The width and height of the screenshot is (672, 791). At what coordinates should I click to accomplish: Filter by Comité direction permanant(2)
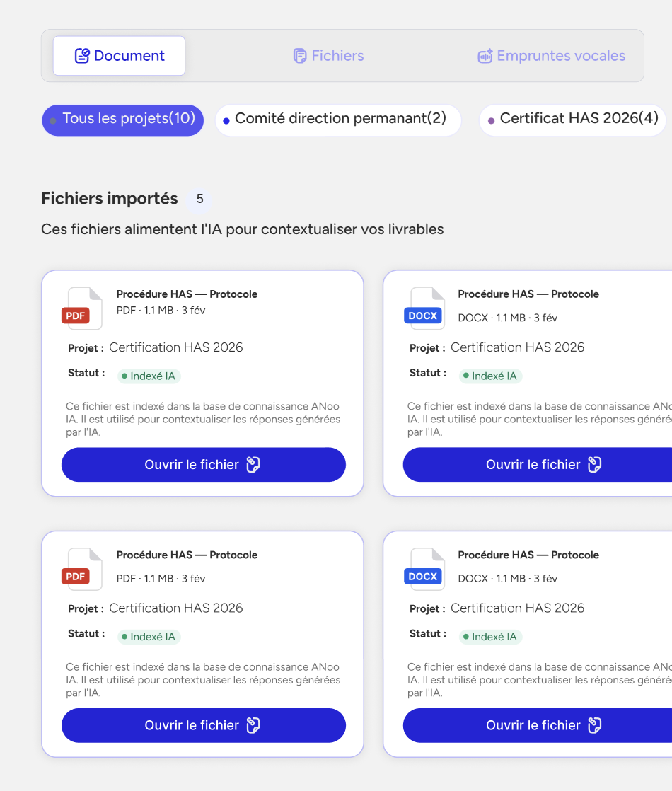(338, 120)
